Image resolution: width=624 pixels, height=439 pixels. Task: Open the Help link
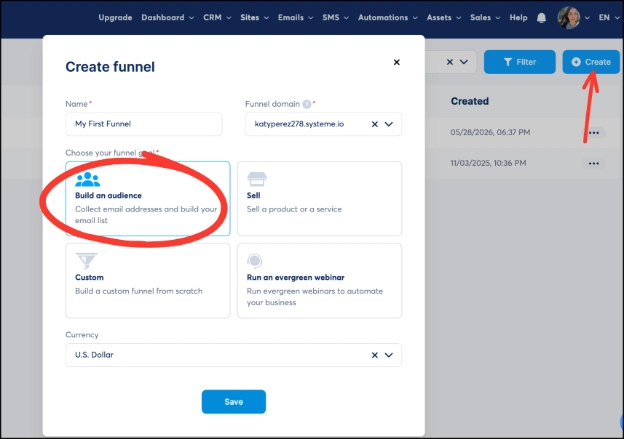pos(518,18)
